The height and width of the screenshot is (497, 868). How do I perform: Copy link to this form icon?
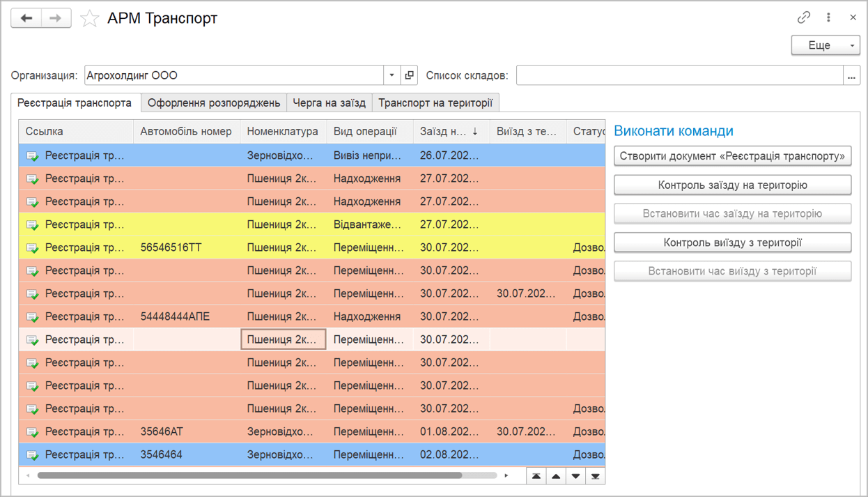804,18
